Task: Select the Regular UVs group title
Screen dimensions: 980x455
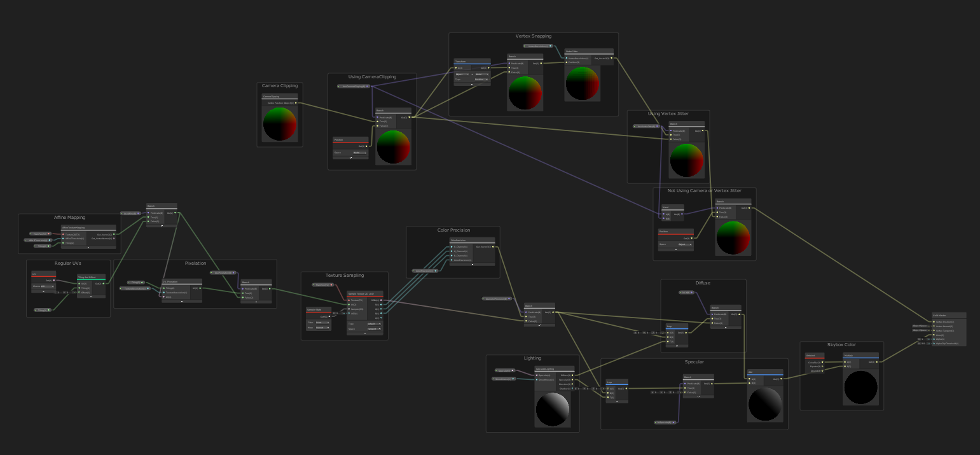Action: click(68, 263)
